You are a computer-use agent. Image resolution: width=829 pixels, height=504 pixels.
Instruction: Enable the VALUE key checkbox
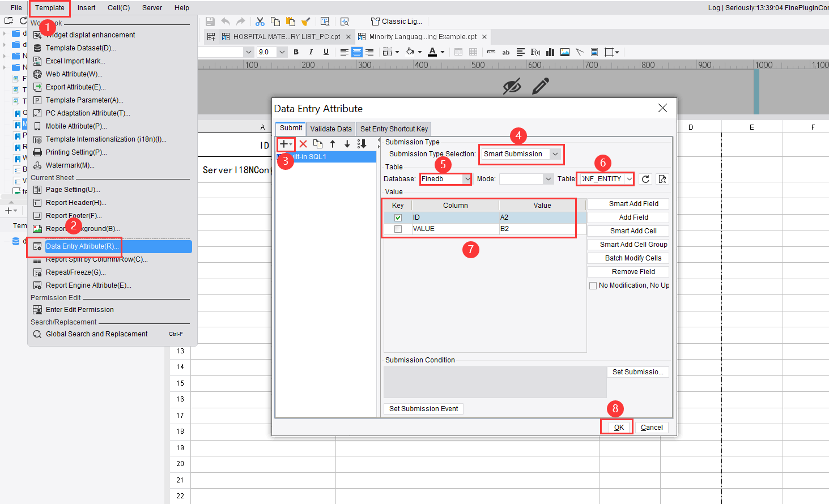pyautogui.click(x=398, y=229)
